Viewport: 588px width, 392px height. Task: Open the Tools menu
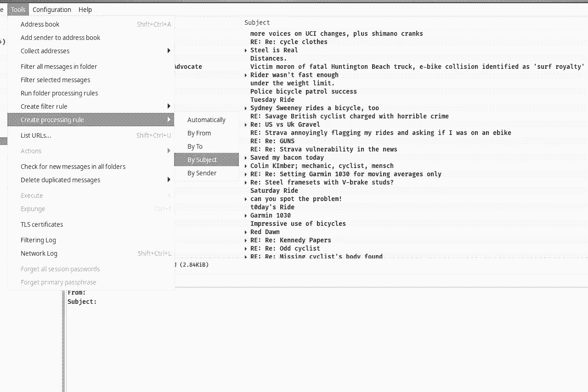coord(18,9)
